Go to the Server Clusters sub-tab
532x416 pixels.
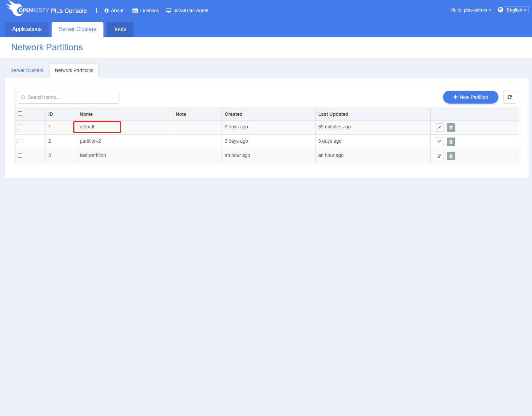pos(27,70)
